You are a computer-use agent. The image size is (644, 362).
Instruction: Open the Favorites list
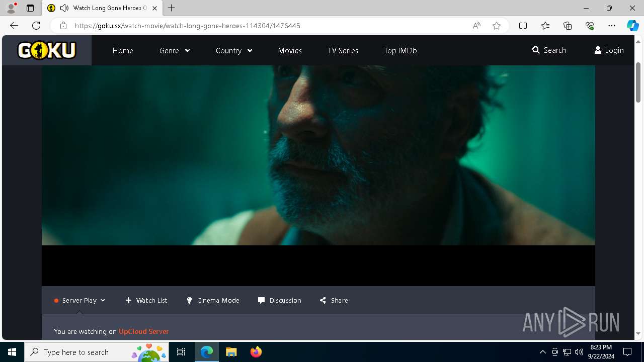click(x=545, y=26)
